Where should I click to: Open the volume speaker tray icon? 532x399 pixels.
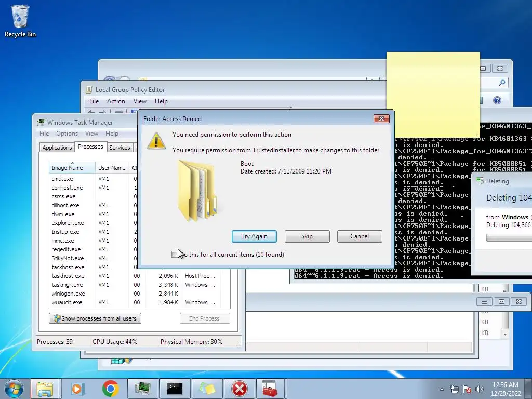click(x=480, y=389)
